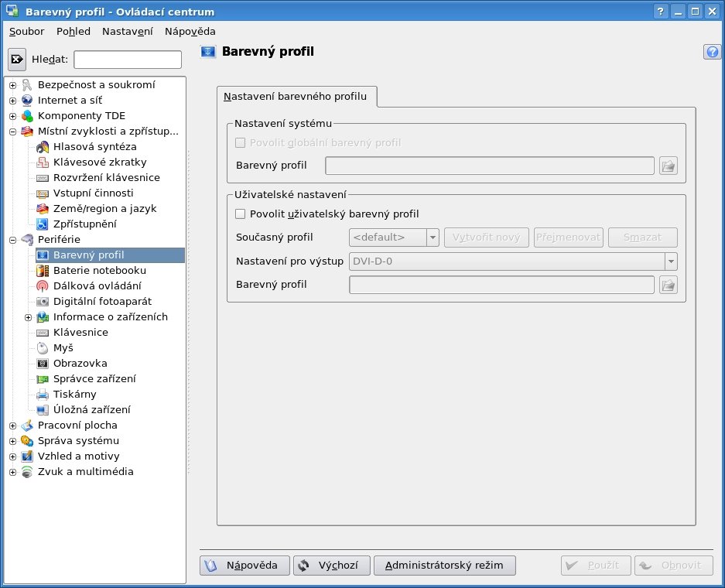725x588 pixels.
Task: Expand Správa systému tree node
Action: 13,441
